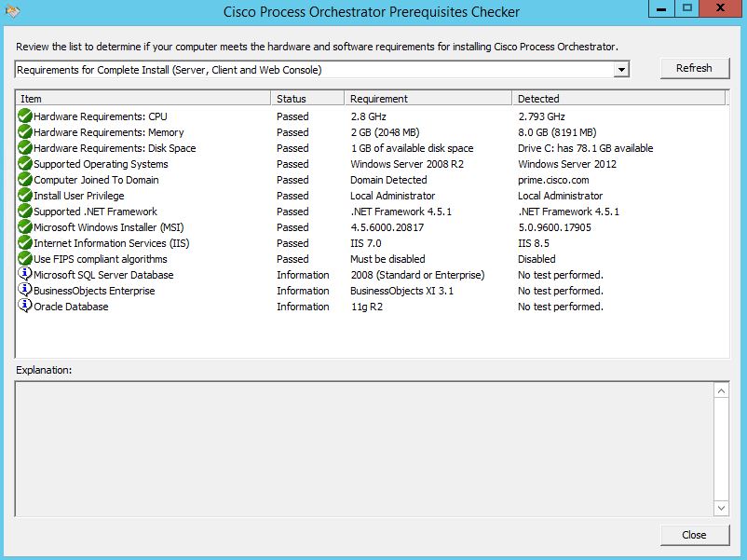Click the application icon in the title bar
The image size is (747, 560).
click(x=13, y=10)
